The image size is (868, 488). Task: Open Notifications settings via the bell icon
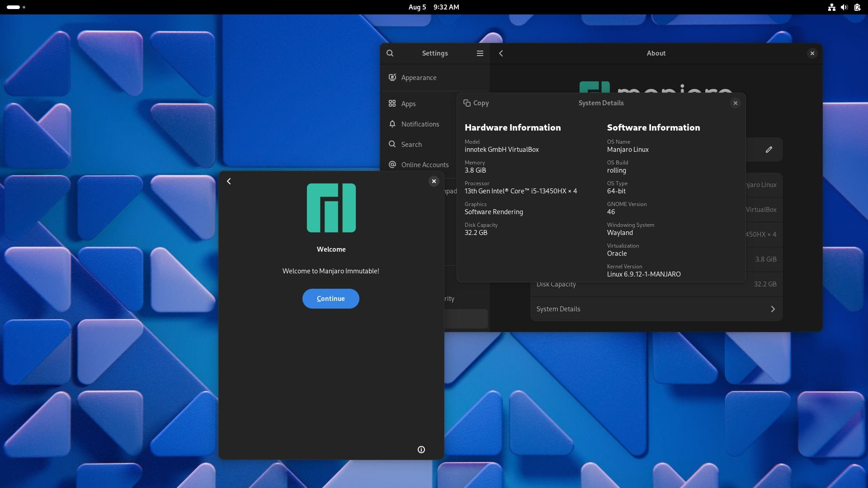[392, 124]
